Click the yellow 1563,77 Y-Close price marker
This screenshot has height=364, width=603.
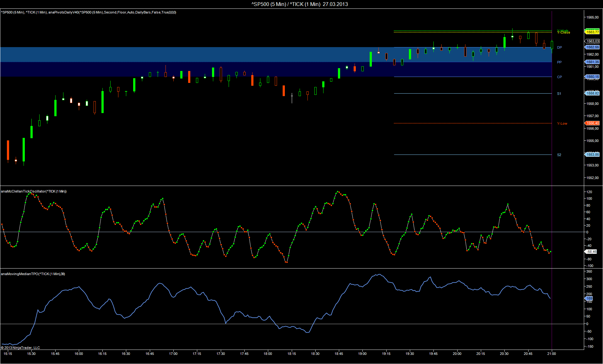tap(592, 32)
